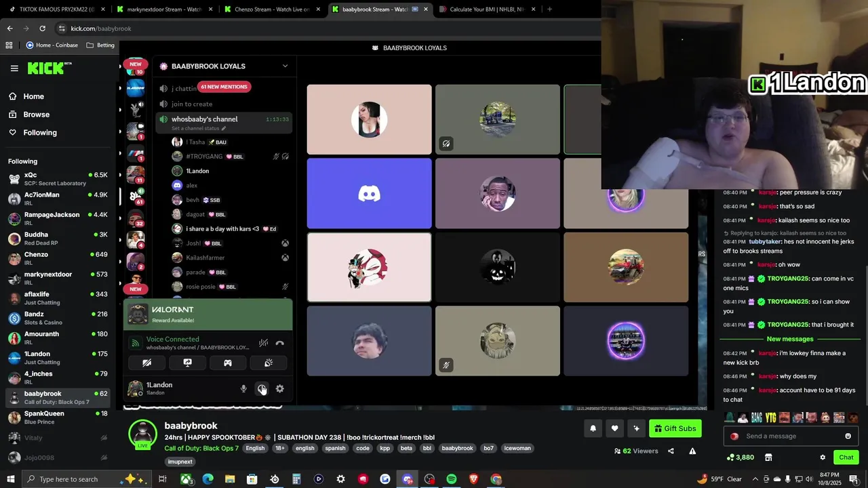Open the baabybrook streamer avatar
The height and width of the screenshot is (488, 868).
143,434
